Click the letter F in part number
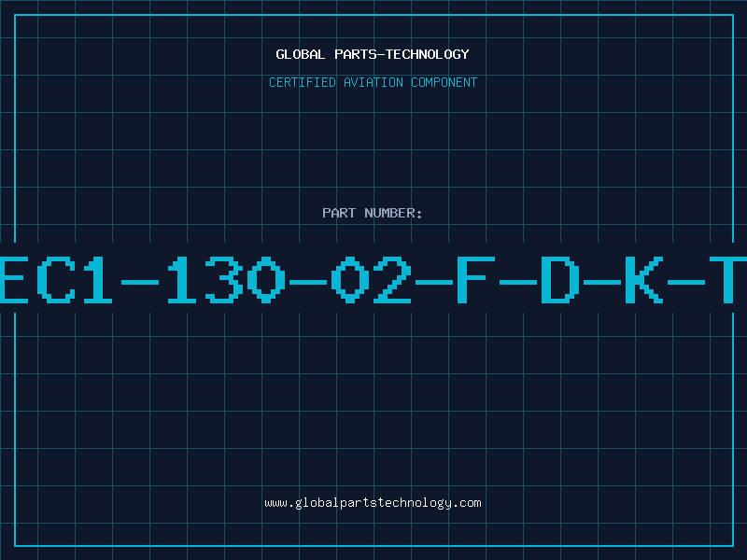The height and width of the screenshot is (560, 747). pos(476,279)
